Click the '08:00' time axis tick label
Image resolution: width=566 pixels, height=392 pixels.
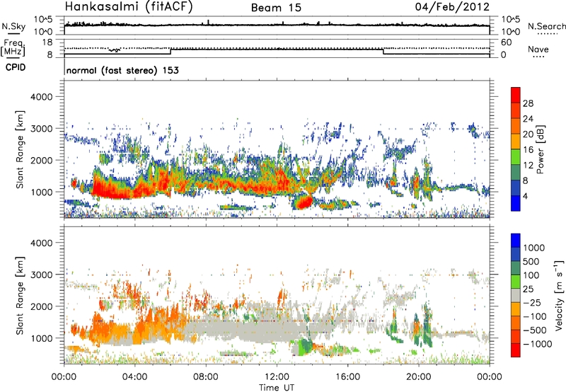(x=206, y=377)
